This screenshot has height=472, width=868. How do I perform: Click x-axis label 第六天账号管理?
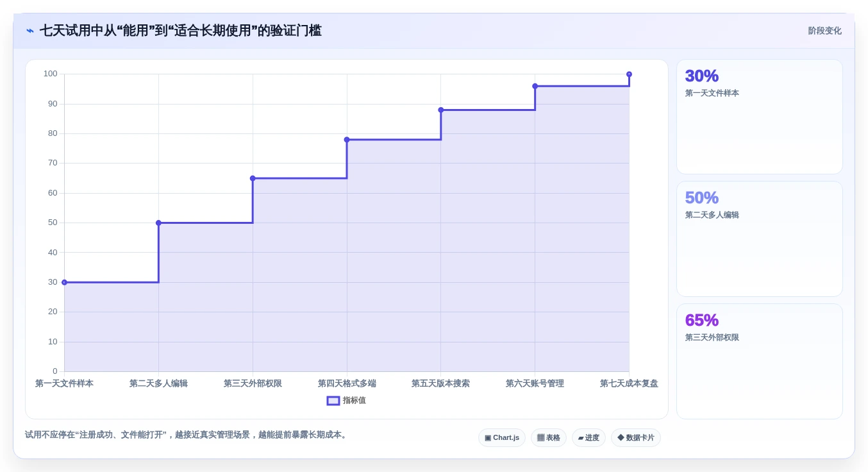tap(535, 383)
